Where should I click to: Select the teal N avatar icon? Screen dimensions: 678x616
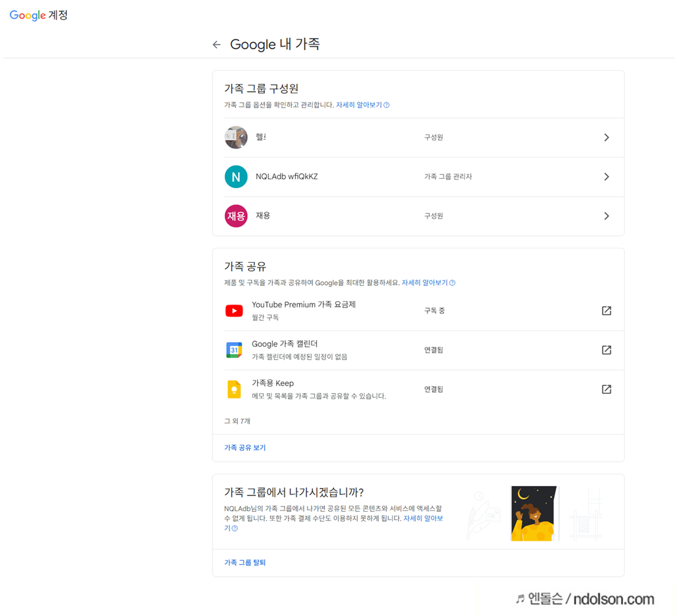point(236,177)
